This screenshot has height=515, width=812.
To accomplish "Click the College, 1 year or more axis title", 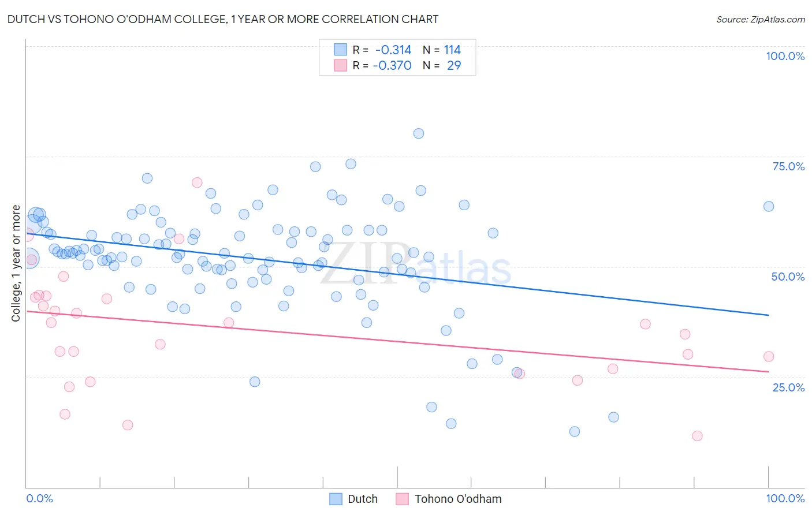I will [x=16, y=263].
